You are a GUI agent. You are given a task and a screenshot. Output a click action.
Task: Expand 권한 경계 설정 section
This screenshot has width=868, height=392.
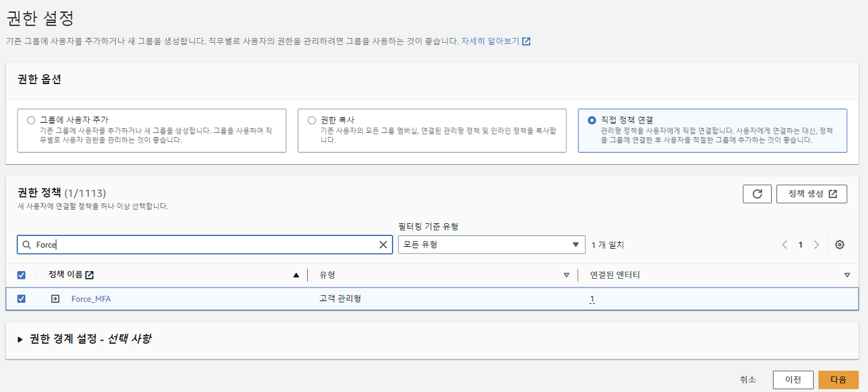tap(20, 339)
